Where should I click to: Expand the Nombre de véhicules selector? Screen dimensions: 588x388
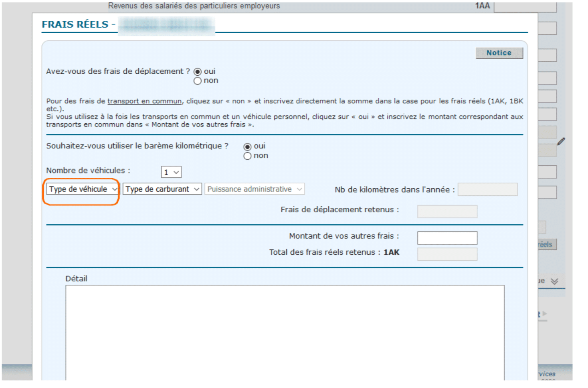pyautogui.click(x=171, y=172)
